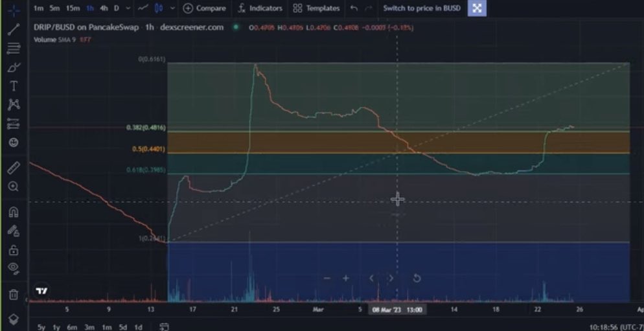Open the go to date picker
This screenshot has width=644, height=331.
coord(165,327)
